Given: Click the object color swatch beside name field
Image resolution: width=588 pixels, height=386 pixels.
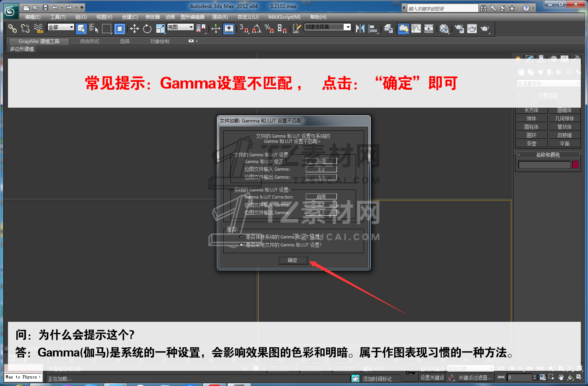Looking at the screenshot, I should [x=575, y=165].
